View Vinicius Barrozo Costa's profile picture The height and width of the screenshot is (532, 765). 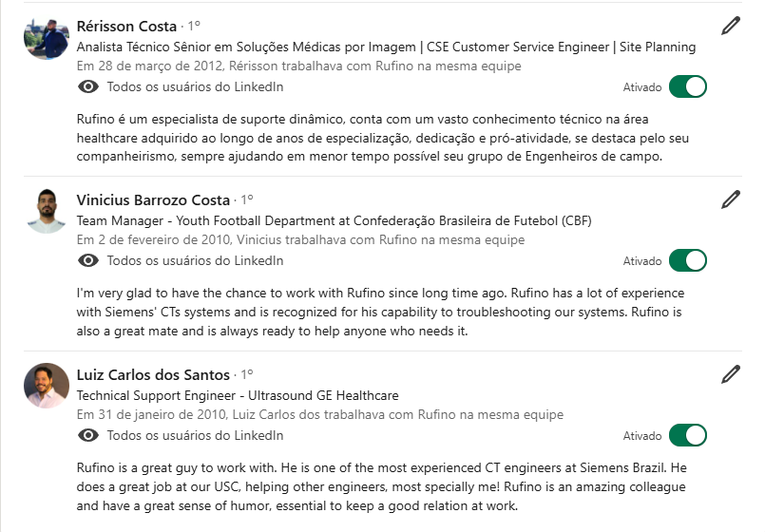coord(46,211)
